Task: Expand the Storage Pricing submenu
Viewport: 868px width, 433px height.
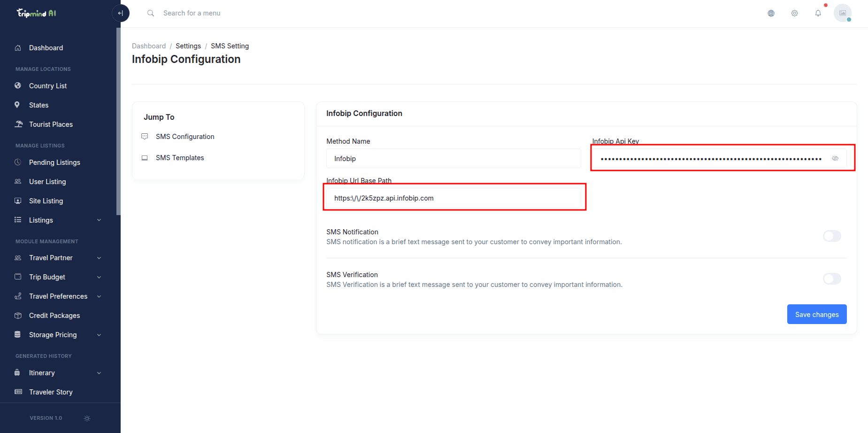Action: pos(99,335)
